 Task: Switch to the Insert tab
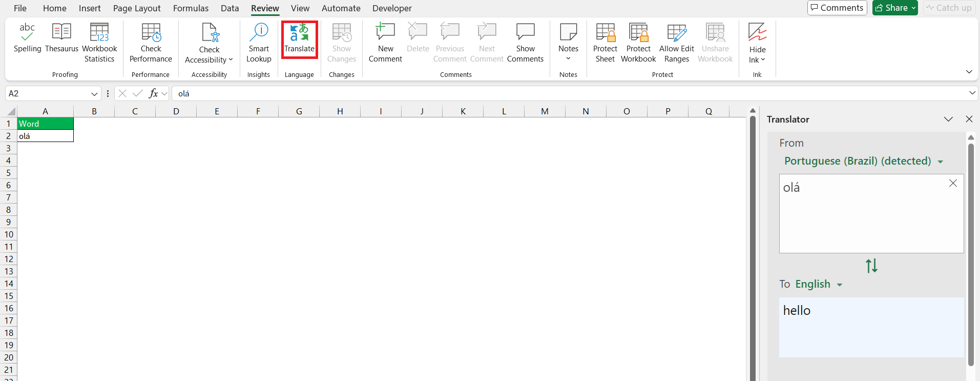90,8
